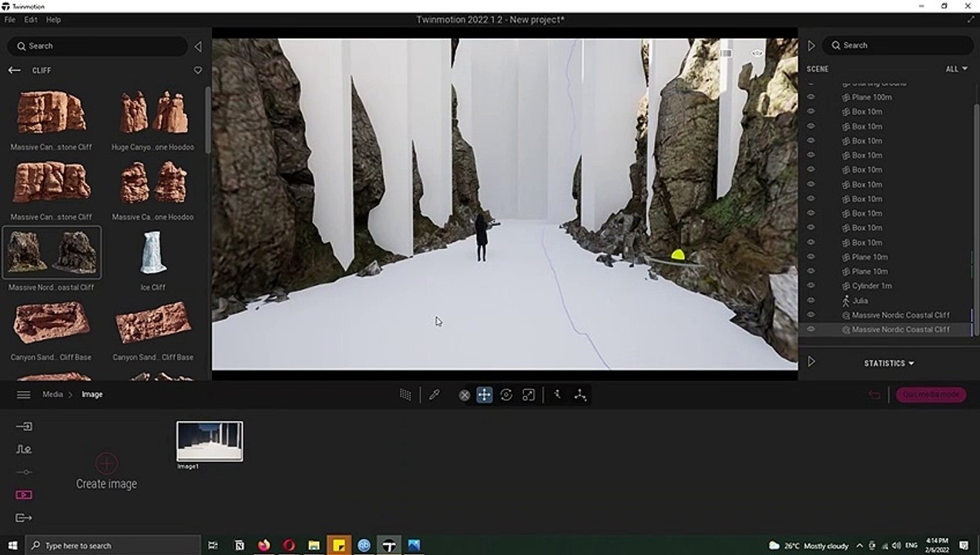980x555 pixels.
Task: Open the STATISTICS dropdown
Action: (889, 363)
